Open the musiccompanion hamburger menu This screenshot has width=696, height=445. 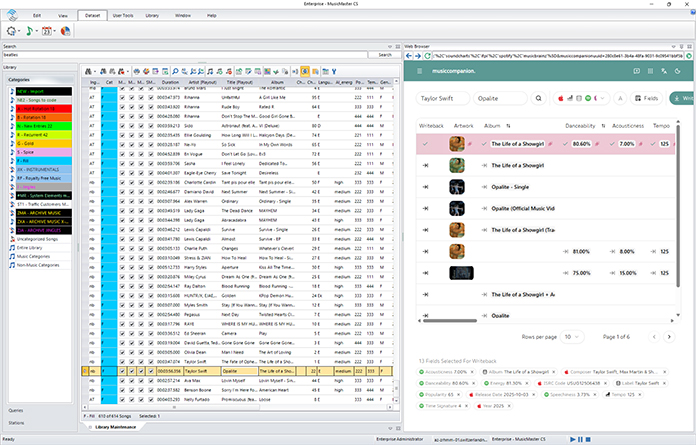click(x=421, y=71)
